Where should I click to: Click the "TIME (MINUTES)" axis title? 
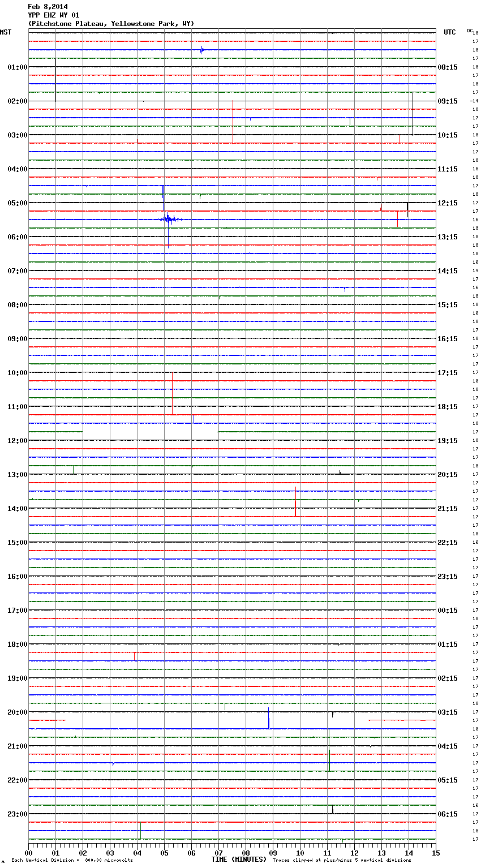pos(239,860)
